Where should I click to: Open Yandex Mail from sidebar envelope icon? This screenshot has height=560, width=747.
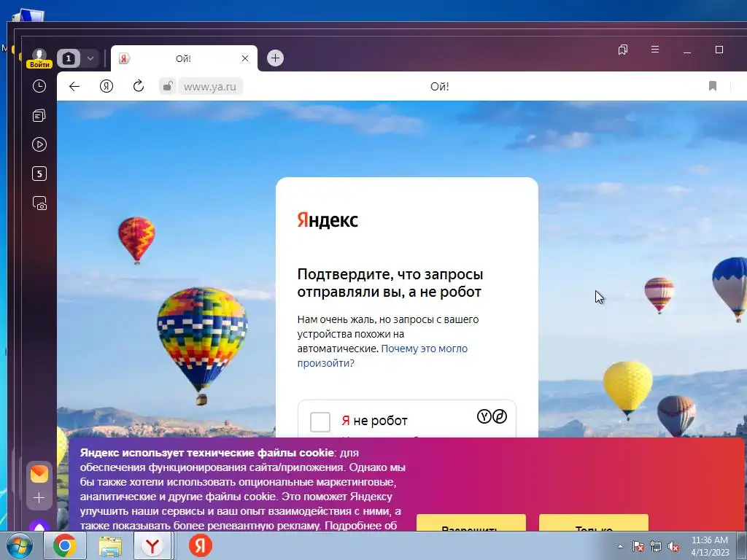coord(39,473)
